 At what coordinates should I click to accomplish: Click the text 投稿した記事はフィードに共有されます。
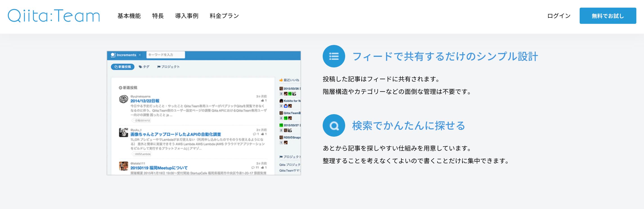coord(381,79)
